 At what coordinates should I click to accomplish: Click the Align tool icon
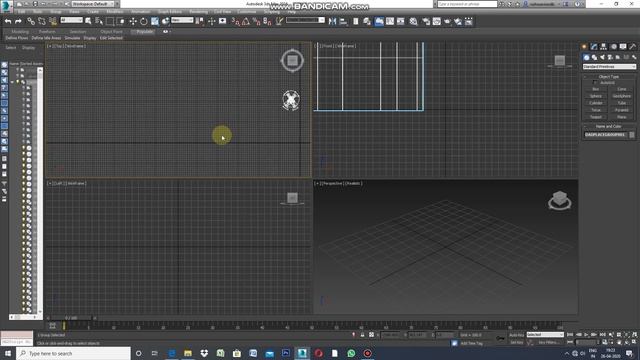(x=343, y=21)
